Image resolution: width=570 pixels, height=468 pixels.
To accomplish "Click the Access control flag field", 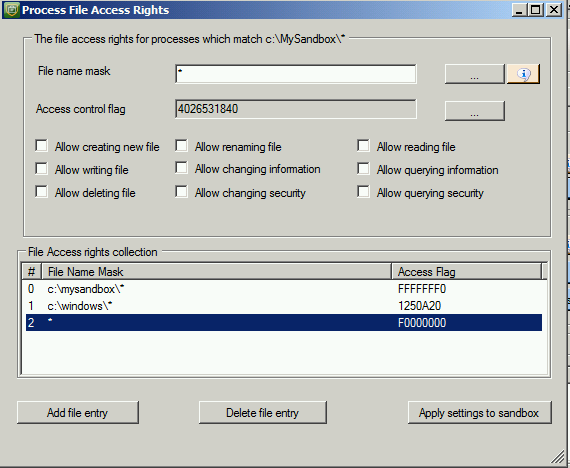I will tap(296, 109).
